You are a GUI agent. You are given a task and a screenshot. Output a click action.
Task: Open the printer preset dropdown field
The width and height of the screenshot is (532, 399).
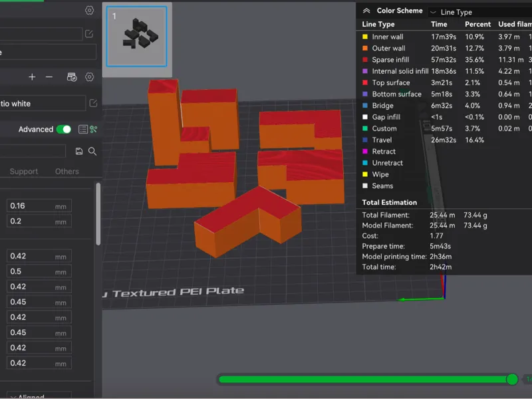(x=41, y=34)
